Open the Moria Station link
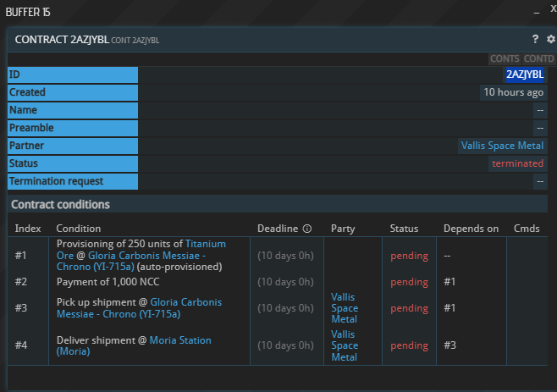 [x=180, y=340]
